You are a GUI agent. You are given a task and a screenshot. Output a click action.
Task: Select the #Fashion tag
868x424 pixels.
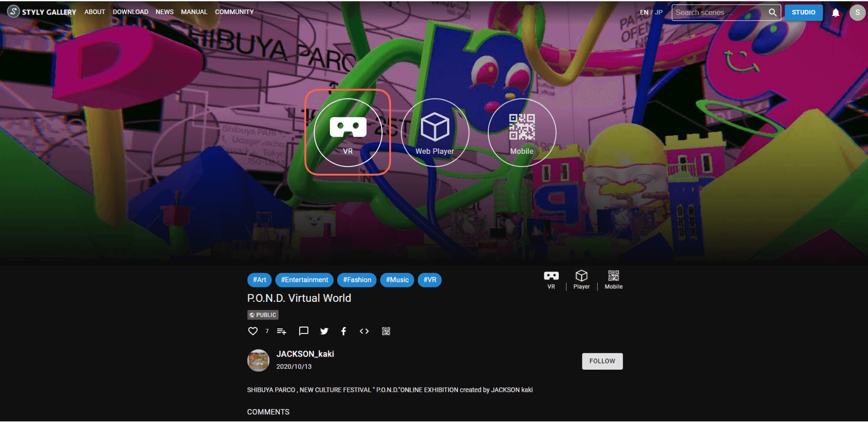coord(357,280)
